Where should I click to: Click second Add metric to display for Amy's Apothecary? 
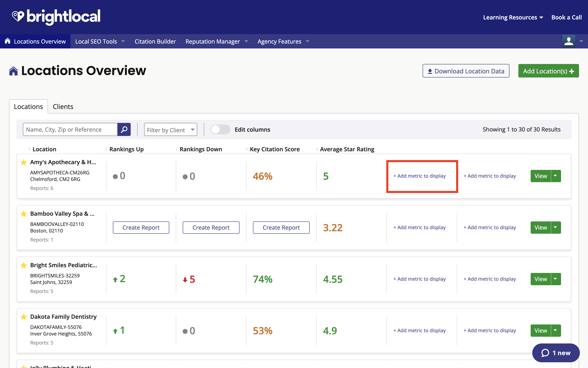coord(490,176)
